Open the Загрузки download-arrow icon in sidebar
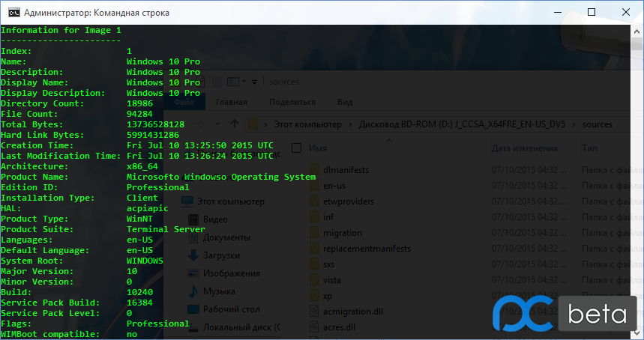Image resolution: width=644 pixels, height=340 pixels. 193,255
